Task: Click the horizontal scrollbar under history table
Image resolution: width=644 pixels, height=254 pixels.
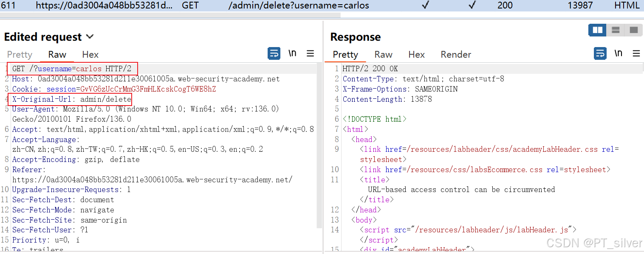Action: [x=170, y=15]
